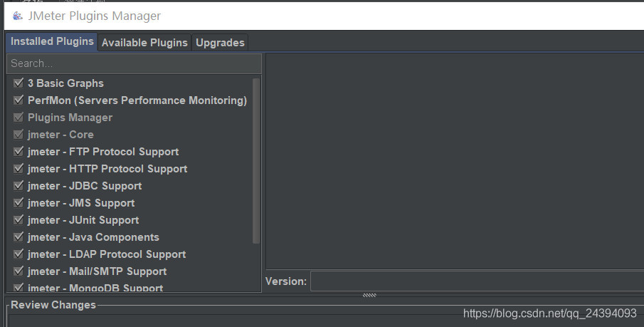Click the split pane divider grip handle
This screenshot has width=644, height=327.
click(369, 295)
